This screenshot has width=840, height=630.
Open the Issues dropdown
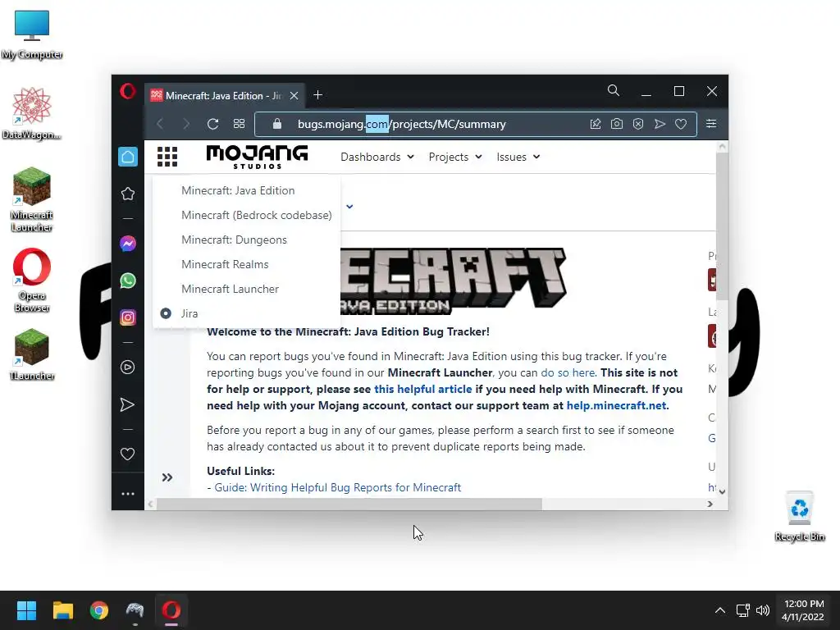point(518,157)
